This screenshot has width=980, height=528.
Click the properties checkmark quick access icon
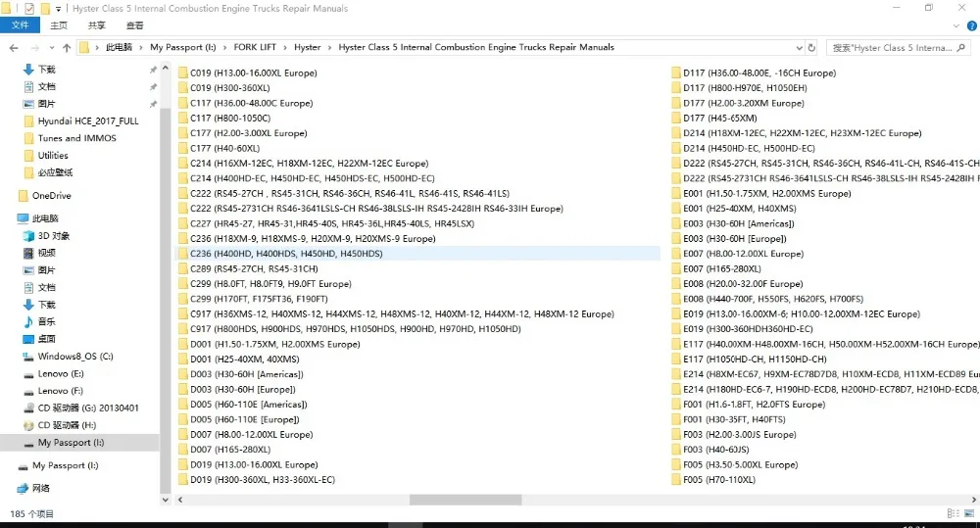(x=28, y=9)
